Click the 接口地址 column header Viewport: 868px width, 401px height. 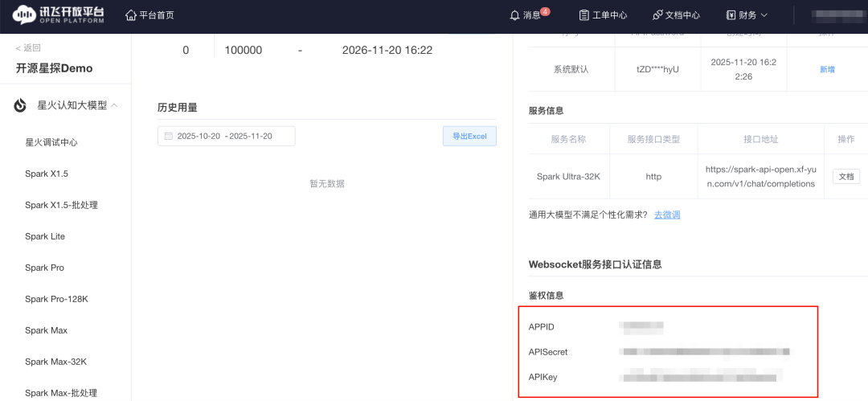[761, 139]
